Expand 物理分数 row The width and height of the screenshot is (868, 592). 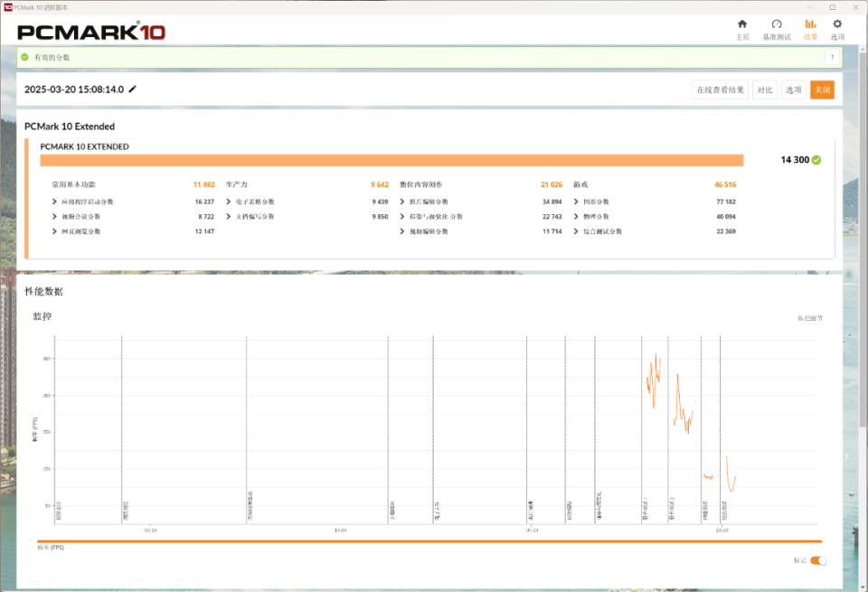[576, 216]
